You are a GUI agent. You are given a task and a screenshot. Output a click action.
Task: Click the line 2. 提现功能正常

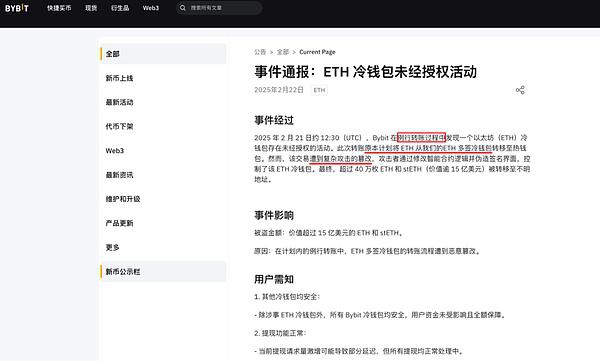tap(280, 333)
